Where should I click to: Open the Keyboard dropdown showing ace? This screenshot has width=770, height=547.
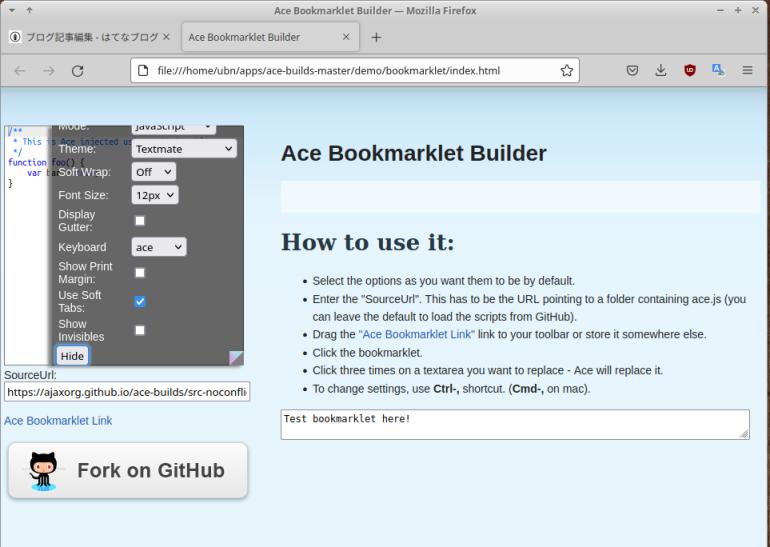tap(159, 247)
